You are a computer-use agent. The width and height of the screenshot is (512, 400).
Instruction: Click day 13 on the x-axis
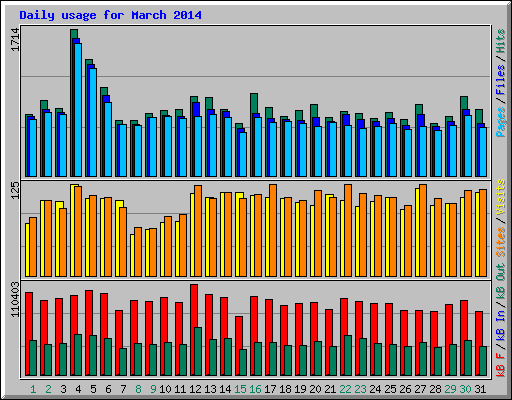pyautogui.click(x=210, y=389)
